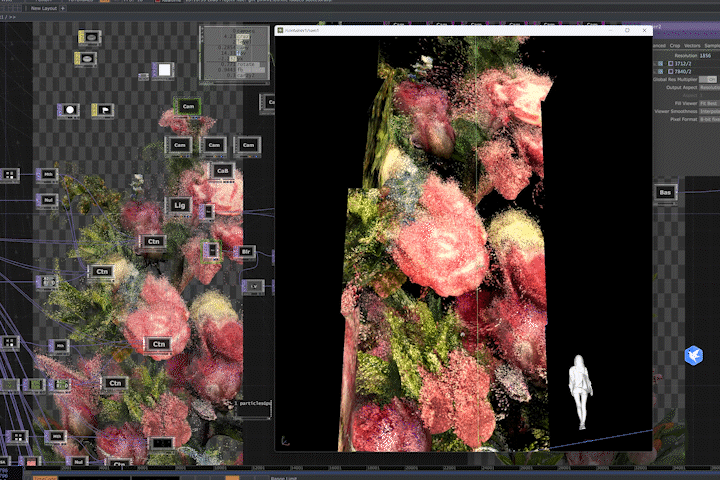Screen dimensions: 720x480
Task: Switch to the Vectors parameter tab
Action: [x=692, y=45]
